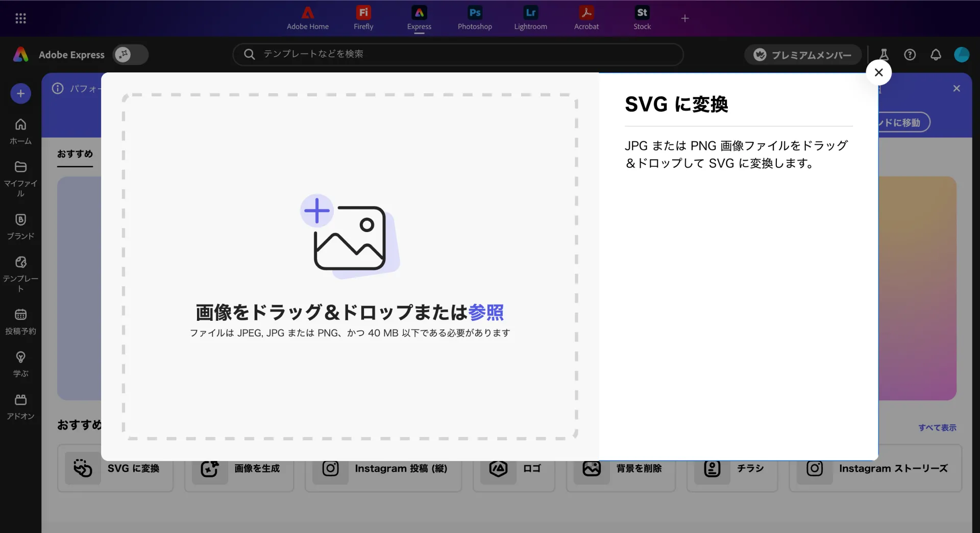The width and height of the screenshot is (980, 533).
Task: Click すべて表示 link
Action: pyautogui.click(x=937, y=427)
